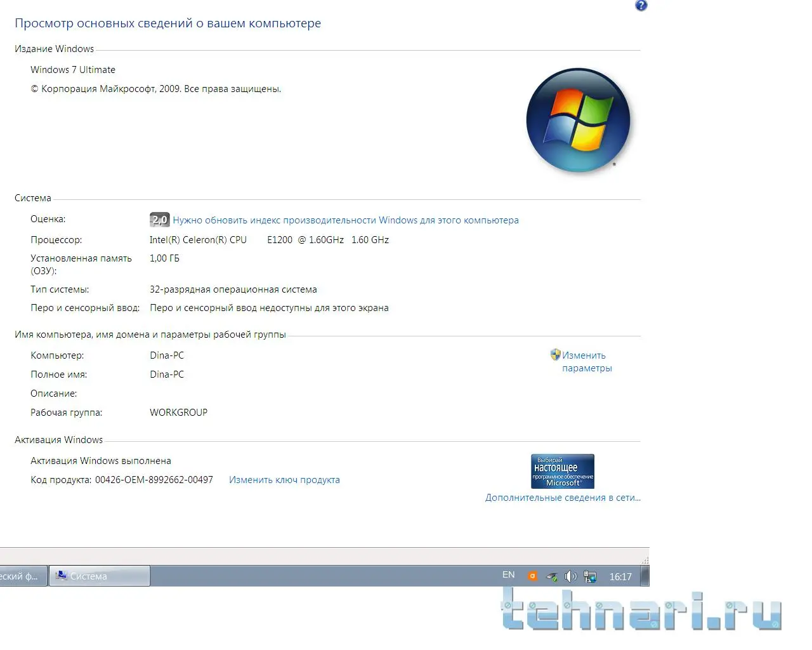Click the Оценка label
The image size is (812, 650).
[48, 219]
